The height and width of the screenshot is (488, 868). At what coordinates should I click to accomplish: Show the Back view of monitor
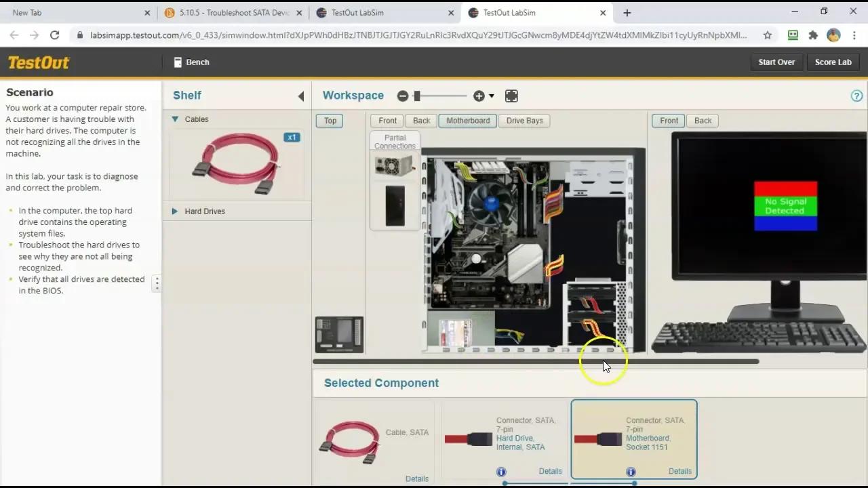703,121
